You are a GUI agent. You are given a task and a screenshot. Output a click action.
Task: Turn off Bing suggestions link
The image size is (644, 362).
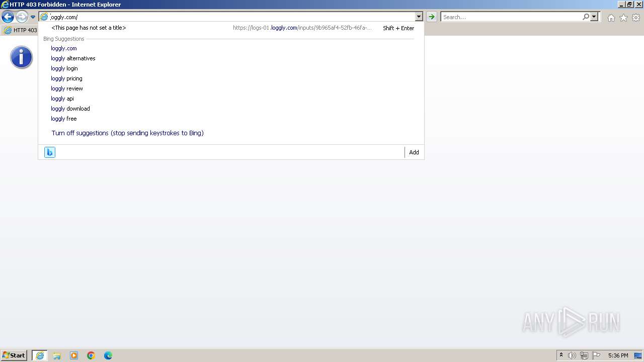(128, 133)
